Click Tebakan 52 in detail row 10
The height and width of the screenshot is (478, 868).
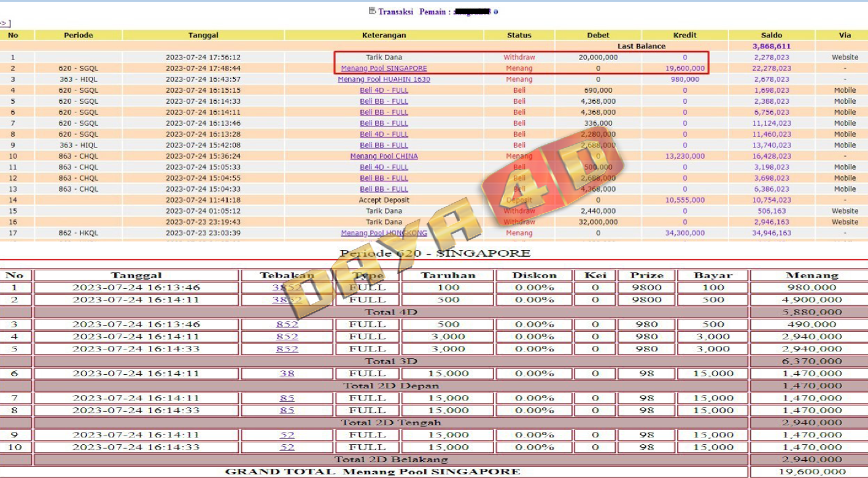coord(287,447)
